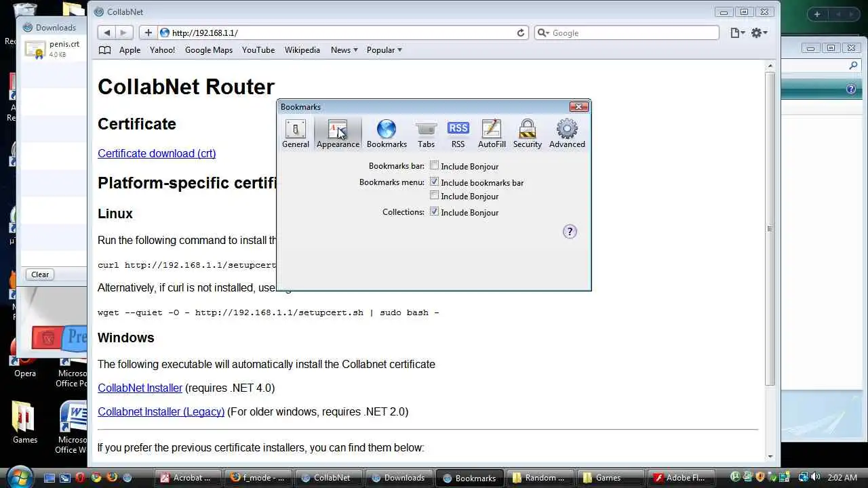
Task: Click Collabnet Installer (Legacy) link
Action: point(161,411)
